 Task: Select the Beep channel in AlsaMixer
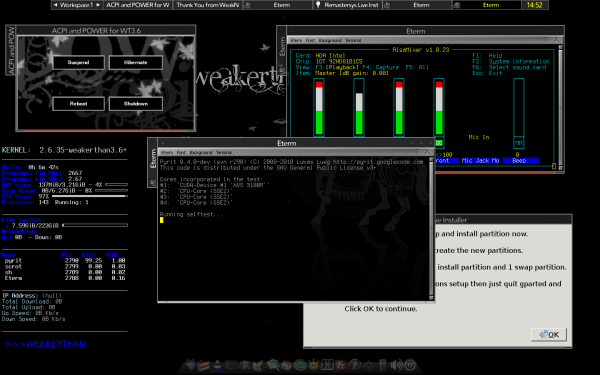point(519,161)
